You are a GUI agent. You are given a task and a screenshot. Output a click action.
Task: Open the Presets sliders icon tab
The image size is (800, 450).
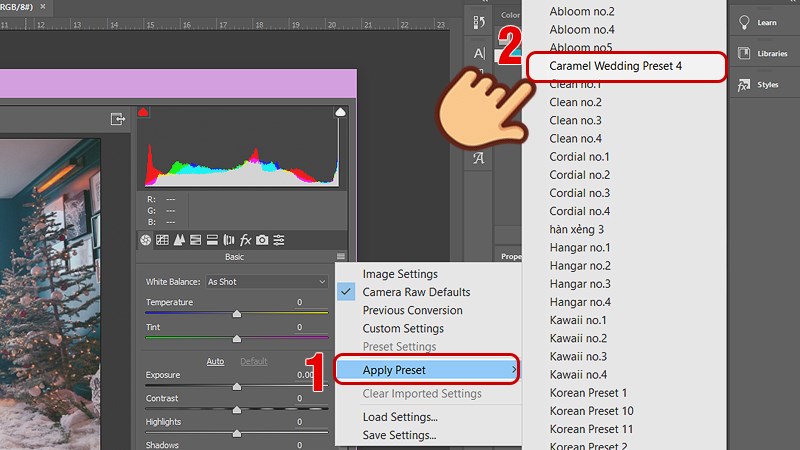coord(279,240)
